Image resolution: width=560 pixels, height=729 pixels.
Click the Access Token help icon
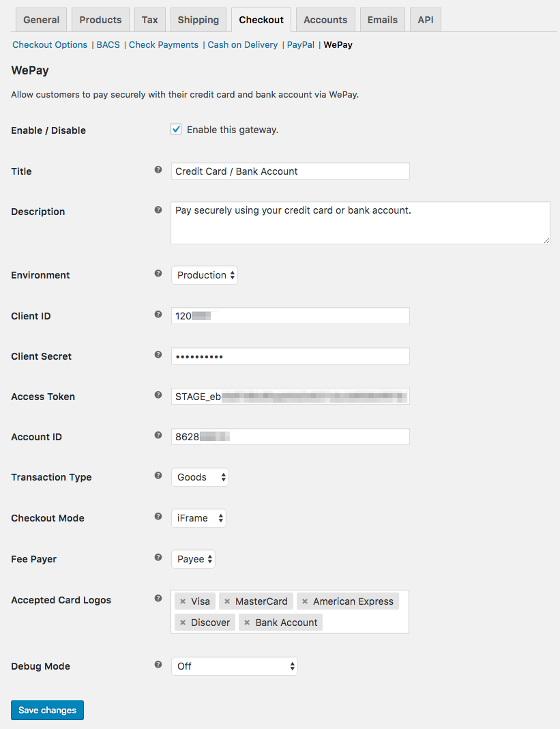click(158, 395)
